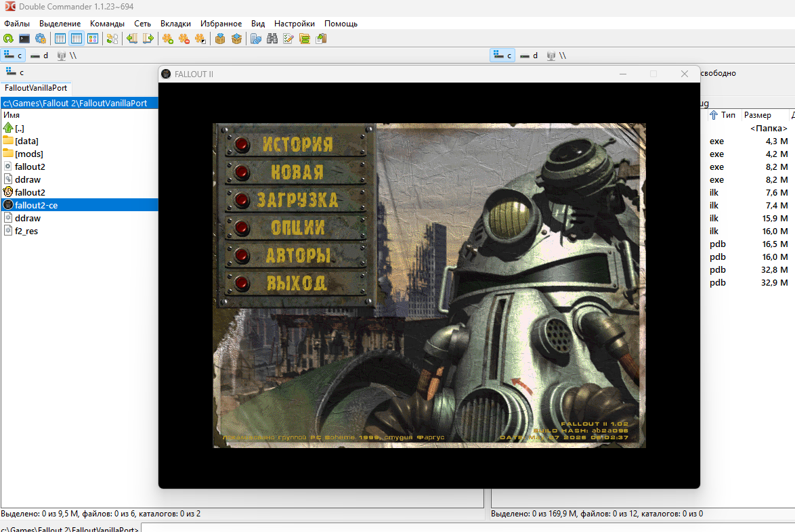Click the command line input field
795x532 pixels.
[467, 529]
